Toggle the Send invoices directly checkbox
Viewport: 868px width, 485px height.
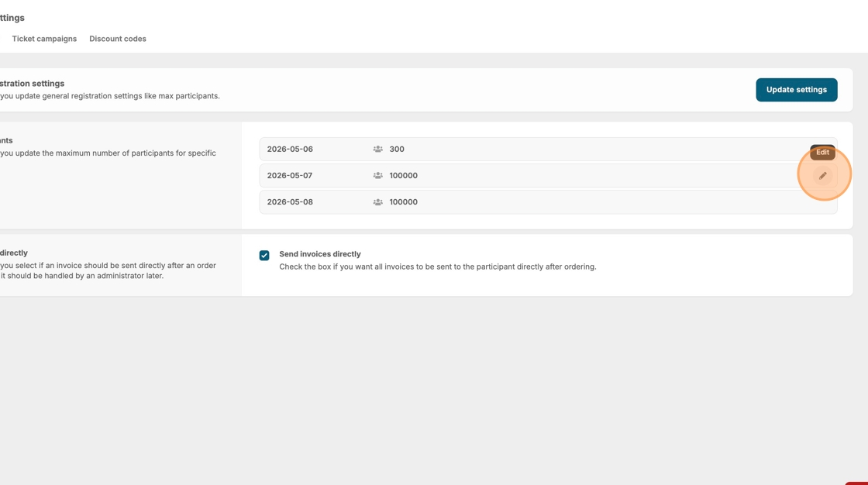click(x=264, y=255)
